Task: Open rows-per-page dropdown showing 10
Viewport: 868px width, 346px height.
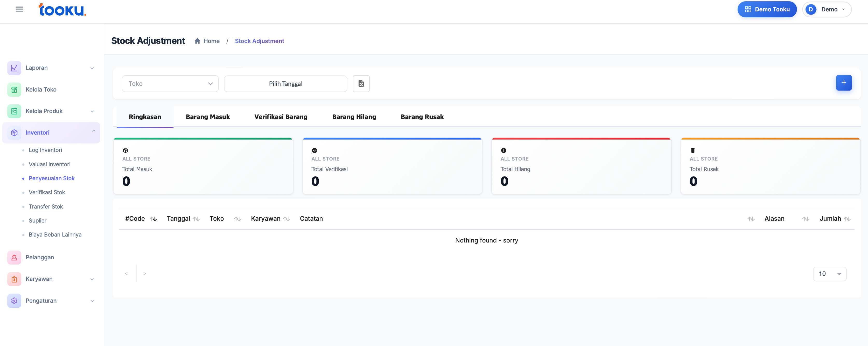Action: (829, 274)
